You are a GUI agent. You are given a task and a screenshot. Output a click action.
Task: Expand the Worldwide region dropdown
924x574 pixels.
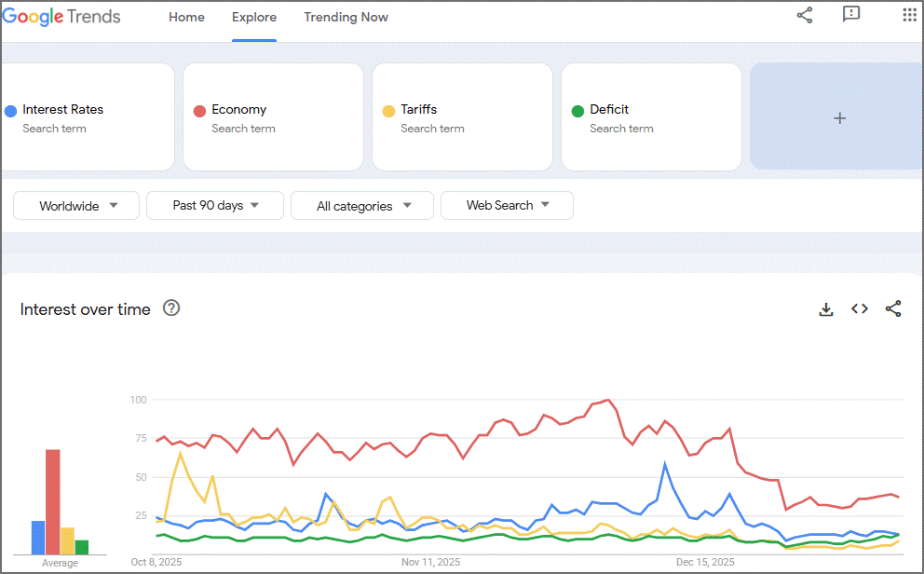pyautogui.click(x=76, y=206)
